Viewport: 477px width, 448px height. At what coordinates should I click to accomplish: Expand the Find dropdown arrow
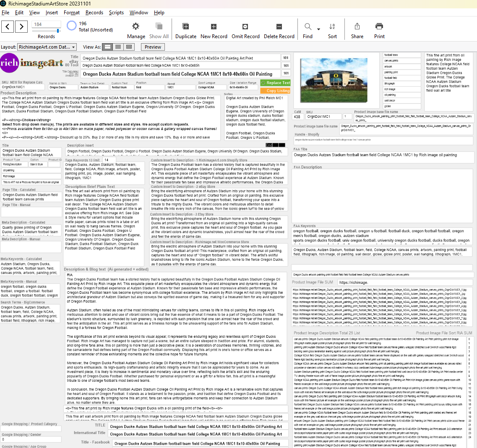pyautogui.click(x=318, y=29)
